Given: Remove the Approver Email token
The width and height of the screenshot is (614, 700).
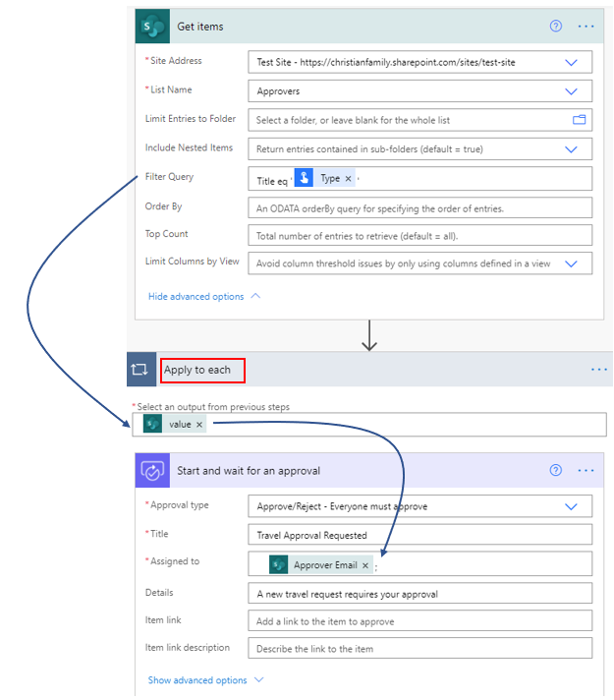Looking at the screenshot, I should tap(365, 565).
